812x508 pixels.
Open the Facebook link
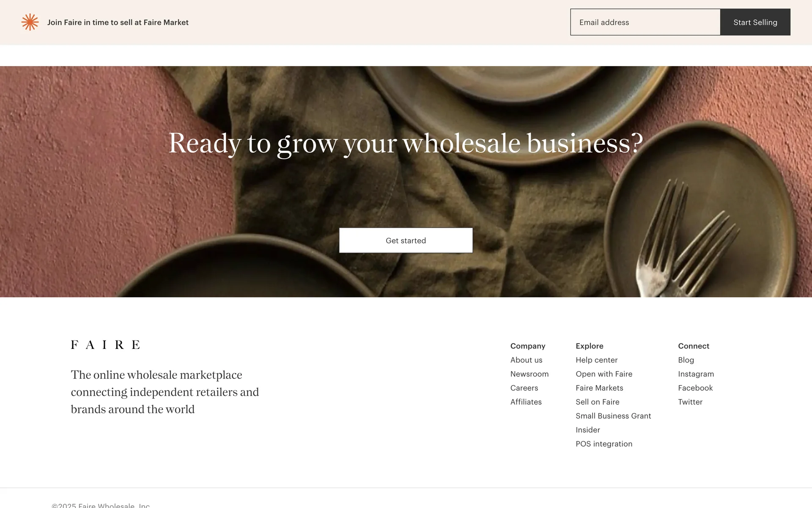pos(695,388)
